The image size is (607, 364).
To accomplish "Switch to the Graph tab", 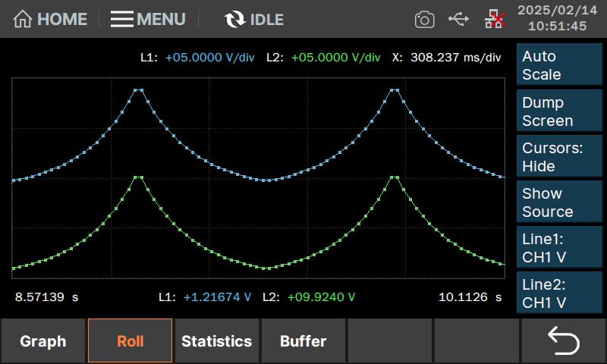I will pos(43,341).
